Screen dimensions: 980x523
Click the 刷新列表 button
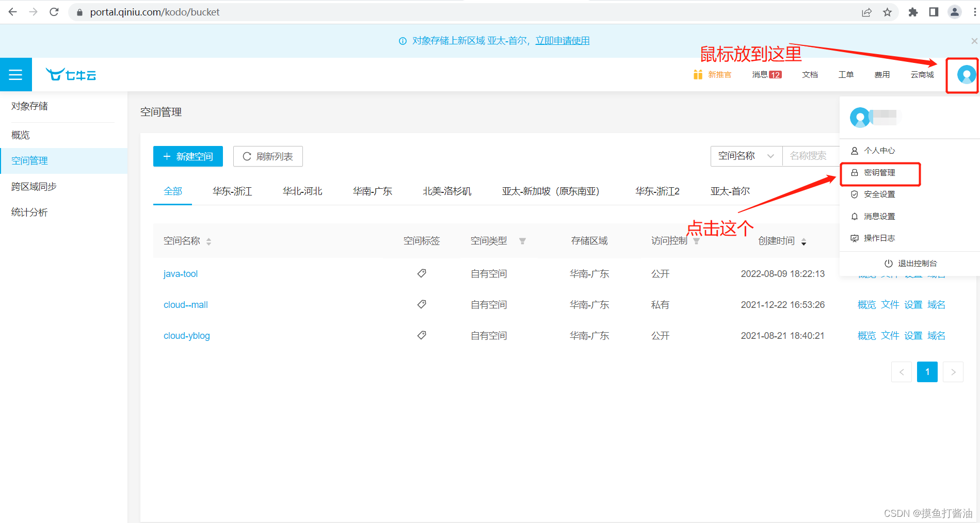(x=268, y=156)
